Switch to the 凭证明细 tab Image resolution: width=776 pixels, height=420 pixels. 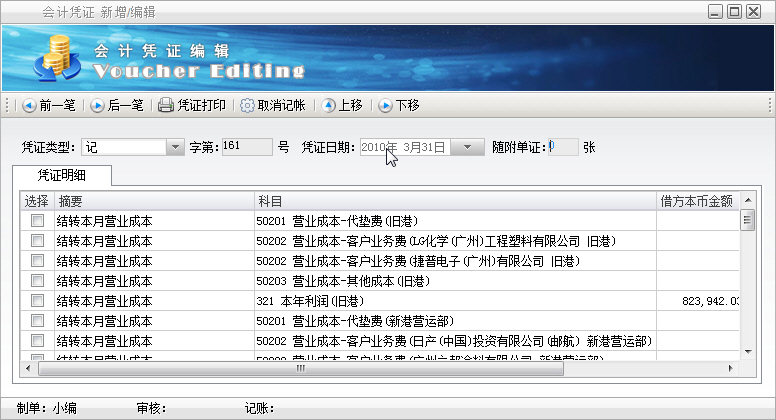62,175
